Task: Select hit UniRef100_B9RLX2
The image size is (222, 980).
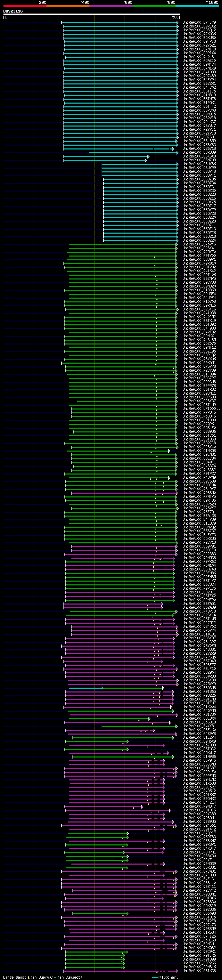Action: (199, 26)
